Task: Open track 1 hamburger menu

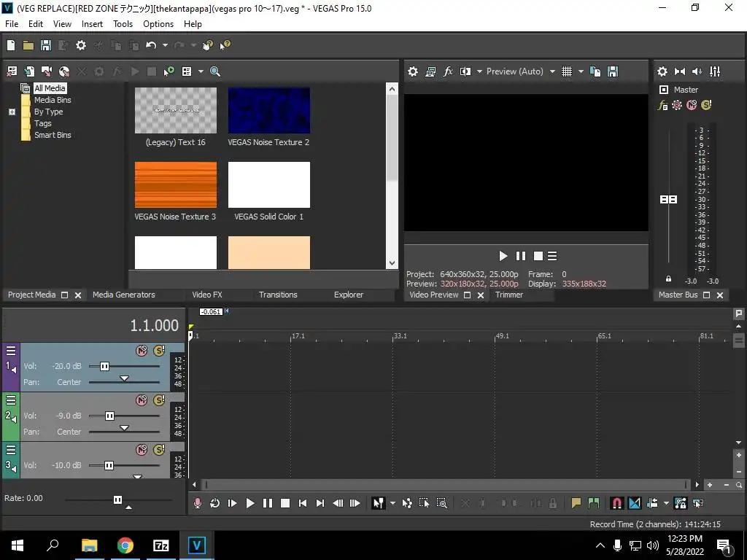Action: tap(10, 351)
